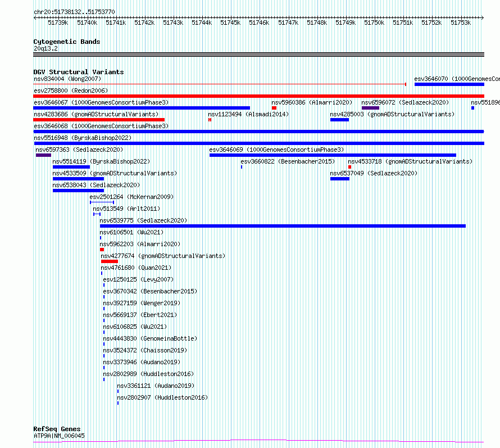
Task: Click the blue nsv6538043 variant bar
Action: (x=79, y=191)
